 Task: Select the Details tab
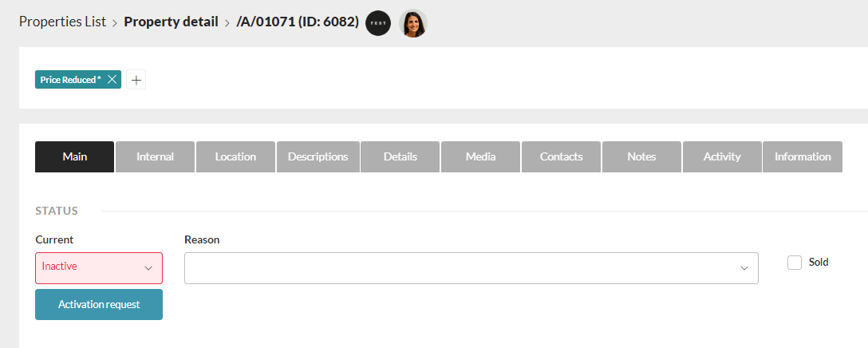400,156
